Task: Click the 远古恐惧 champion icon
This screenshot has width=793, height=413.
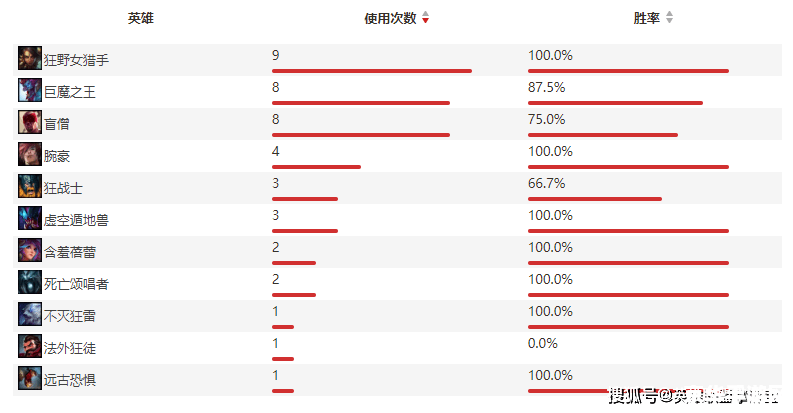Action: [x=30, y=379]
